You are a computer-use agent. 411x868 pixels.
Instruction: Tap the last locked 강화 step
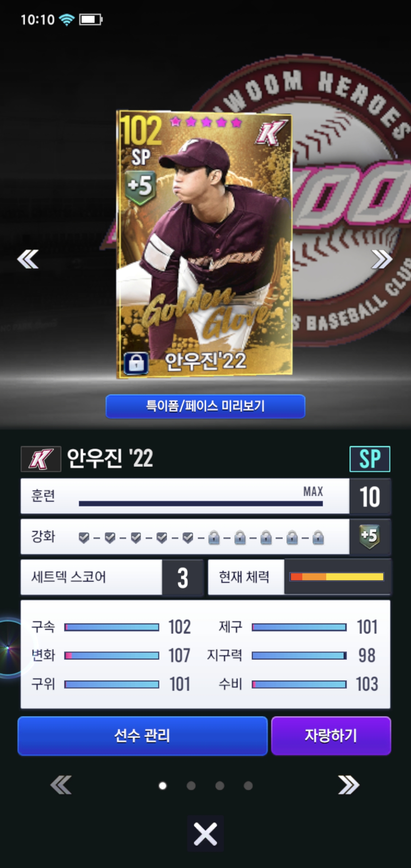318,538
